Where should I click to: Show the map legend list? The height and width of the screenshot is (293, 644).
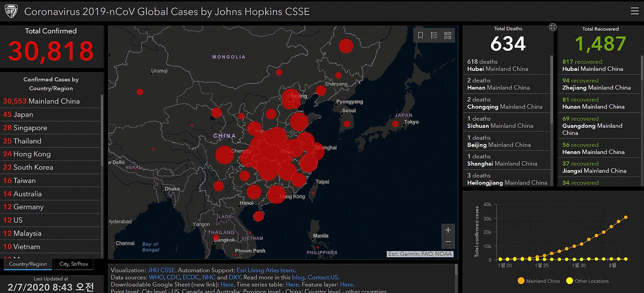tap(434, 35)
